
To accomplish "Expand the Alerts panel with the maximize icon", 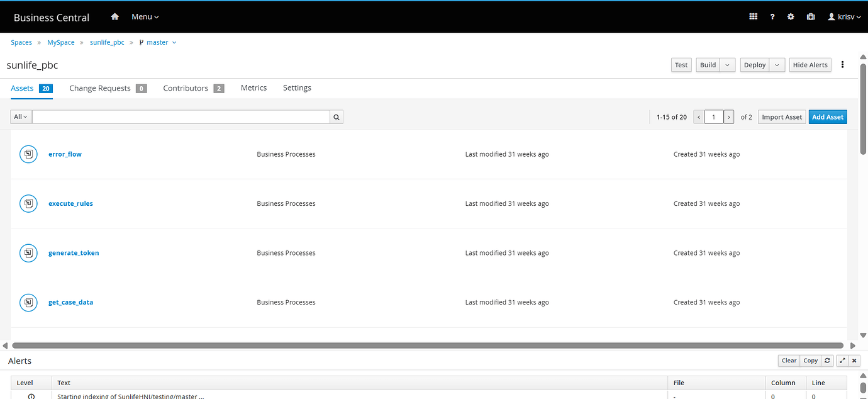I will pos(842,360).
